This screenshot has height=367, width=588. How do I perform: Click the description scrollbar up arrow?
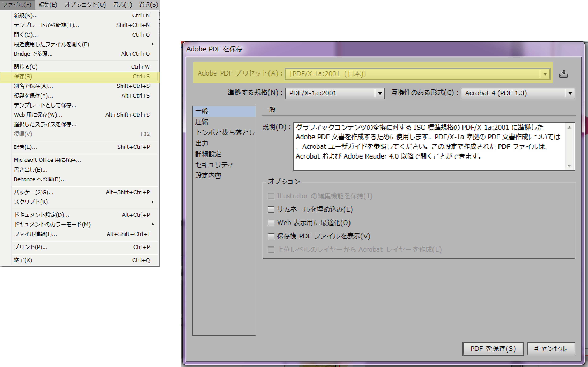coord(569,127)
